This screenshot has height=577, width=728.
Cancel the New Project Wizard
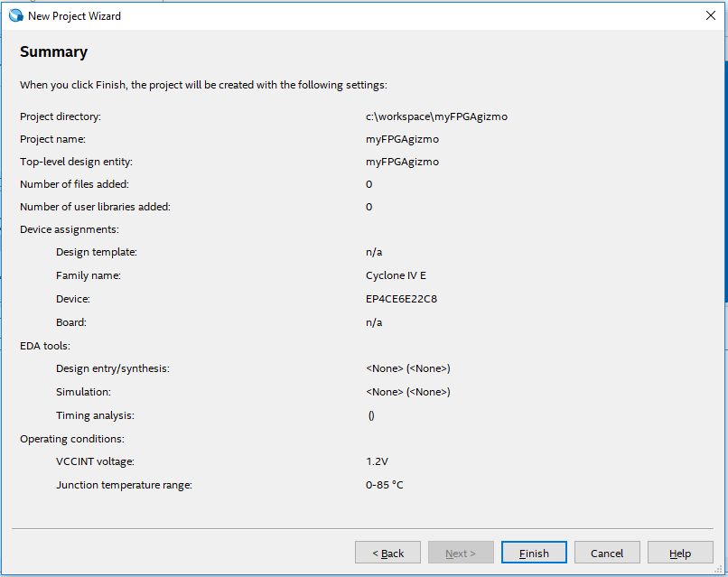pyautogui.click(x=607, y=553)
